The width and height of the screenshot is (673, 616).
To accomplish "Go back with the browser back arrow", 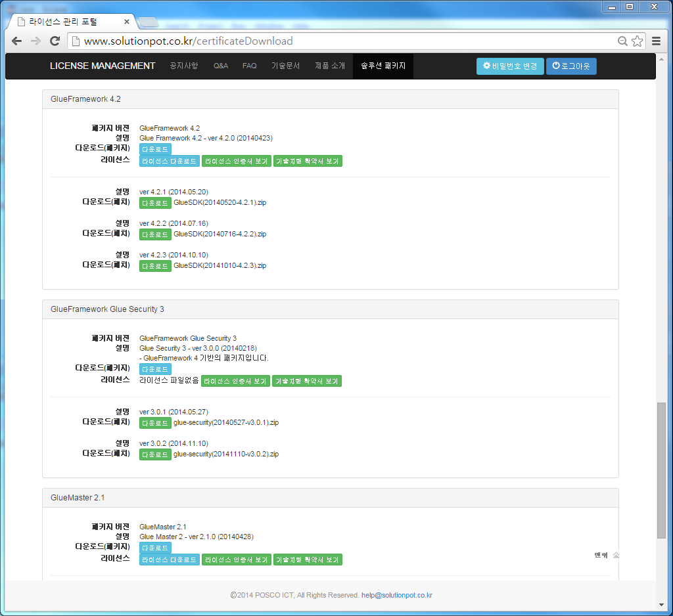I will pyautogui.click(x=16, y=41).
